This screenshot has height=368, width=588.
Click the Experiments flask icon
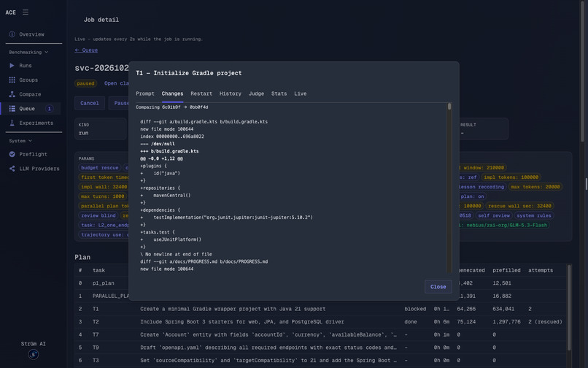[12, 123]
